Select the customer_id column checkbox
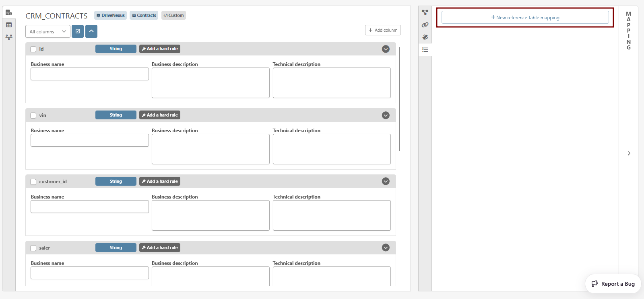Image resolution: width=644 pixels, height=299 pixels. pos(33,182)
